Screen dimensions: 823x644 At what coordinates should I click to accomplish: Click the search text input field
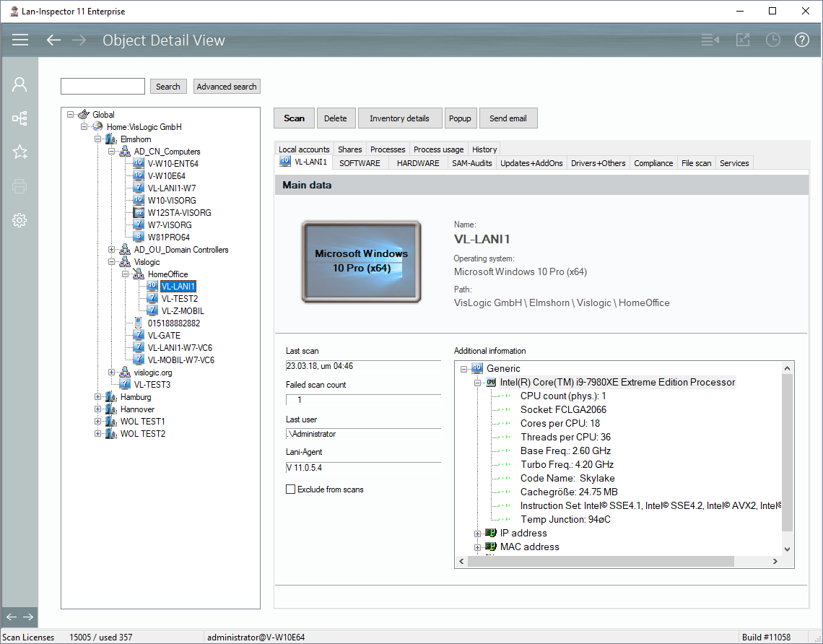click(103, 87)
